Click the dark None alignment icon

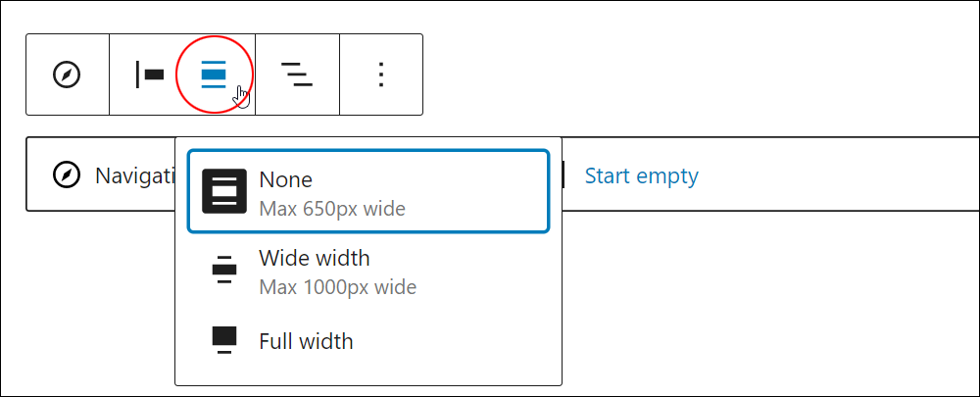(224, 191)
